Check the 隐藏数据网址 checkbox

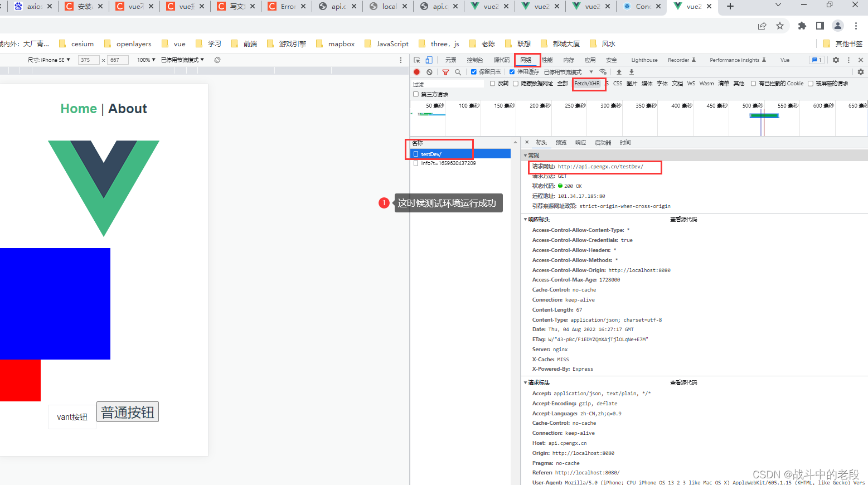516,84
